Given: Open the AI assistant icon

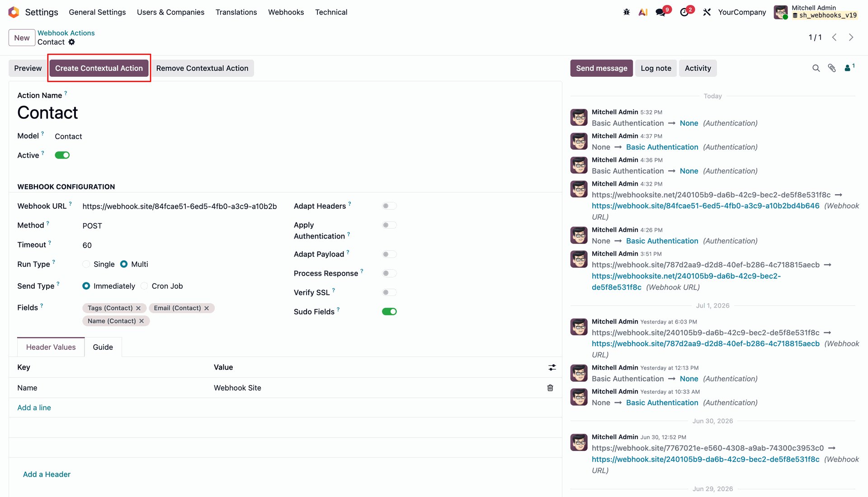Looking at the screenshot, I should pos(643,12).
